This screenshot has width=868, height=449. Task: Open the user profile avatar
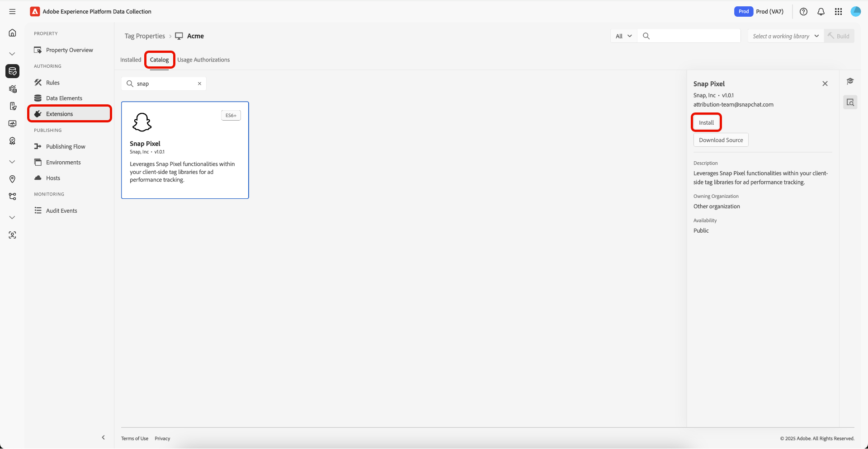(x=856, y=12)
